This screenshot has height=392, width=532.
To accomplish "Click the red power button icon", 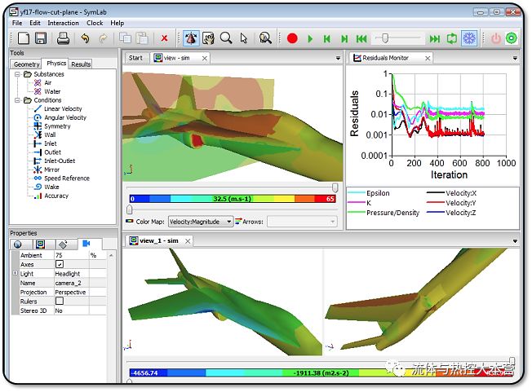I will tap(495, 38).
